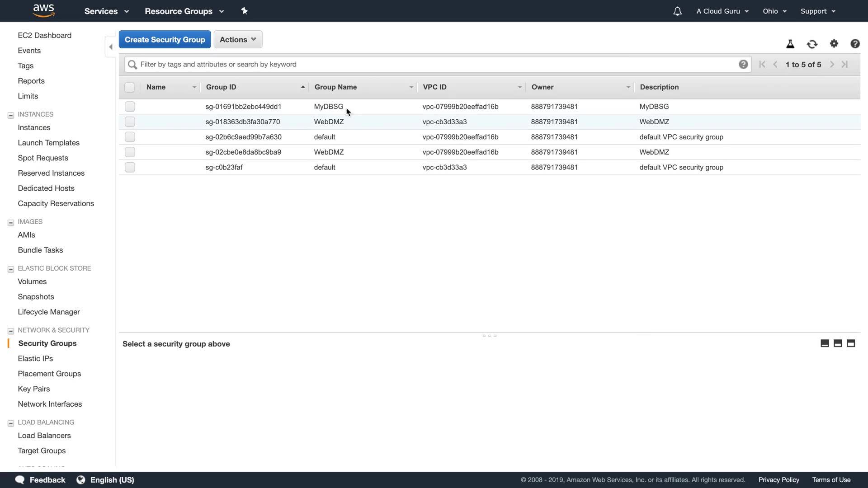868x488 pixels.
Task: Click the refresh icon in the toolbar
Action: point(812,44)
